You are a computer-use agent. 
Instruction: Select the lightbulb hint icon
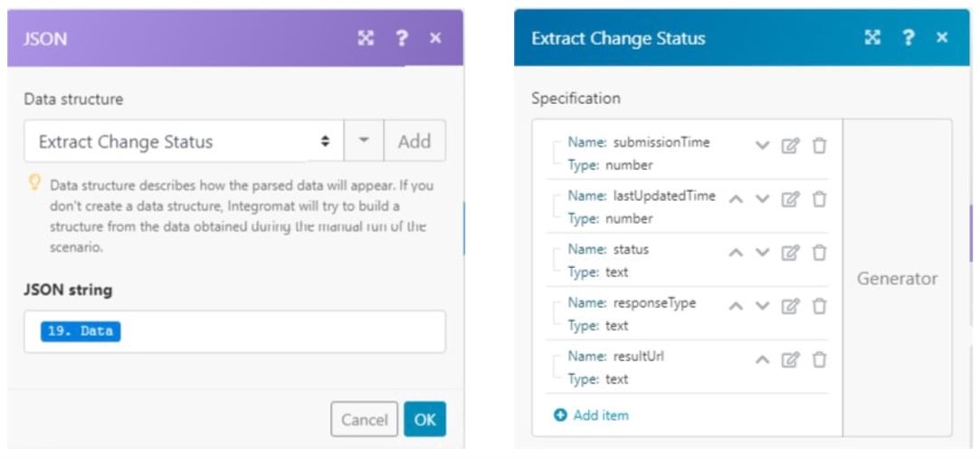(35, 183)
